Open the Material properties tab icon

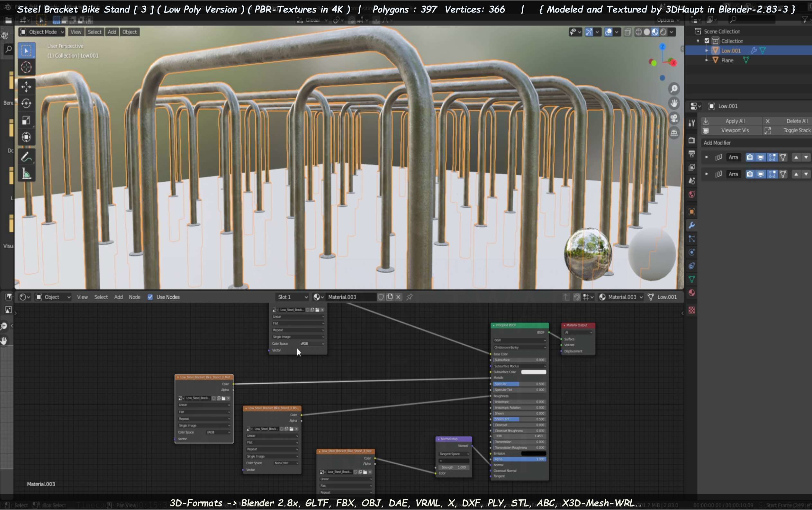[x=692, y=293]
